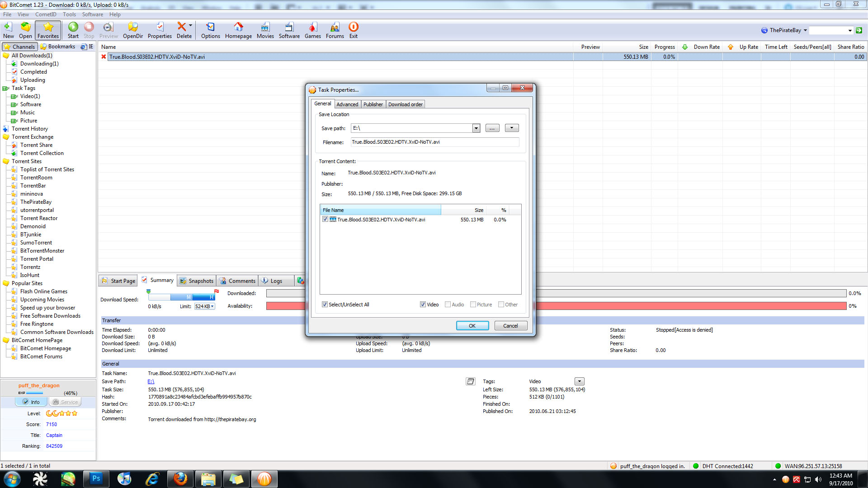Select ThePirateBay in Torrent Sites tree
The width and height of the screenshot is (868, 488).
pyautogui.click(x=36, y=202)
